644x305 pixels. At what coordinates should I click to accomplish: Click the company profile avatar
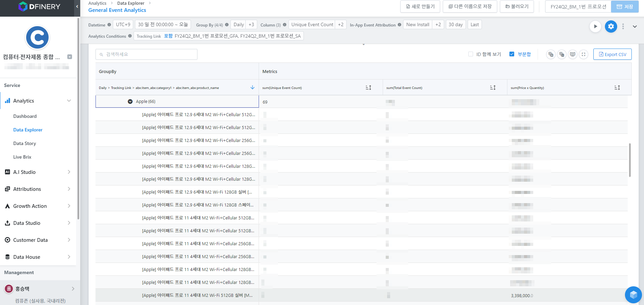(37, 37)
